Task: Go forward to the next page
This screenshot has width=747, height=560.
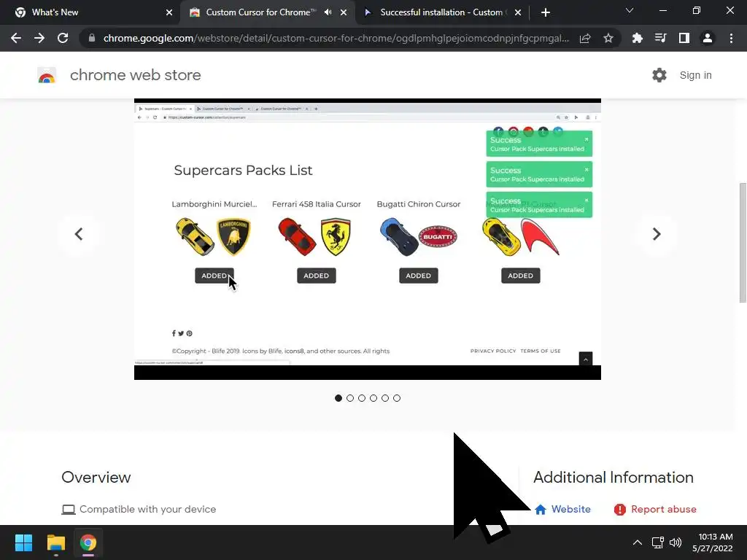Action: tap(39, 38)
